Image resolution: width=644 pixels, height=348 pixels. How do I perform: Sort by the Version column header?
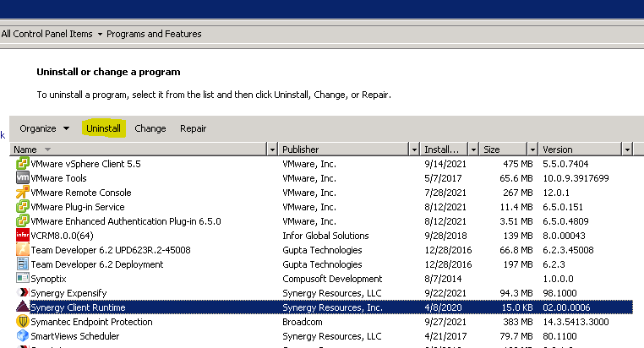581,150
